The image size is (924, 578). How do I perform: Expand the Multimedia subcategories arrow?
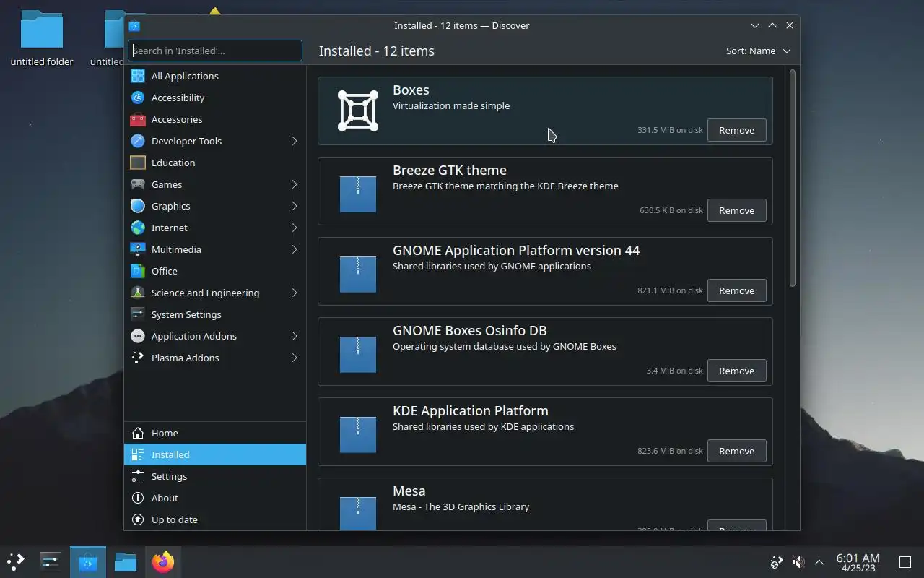tap(295, 249)
